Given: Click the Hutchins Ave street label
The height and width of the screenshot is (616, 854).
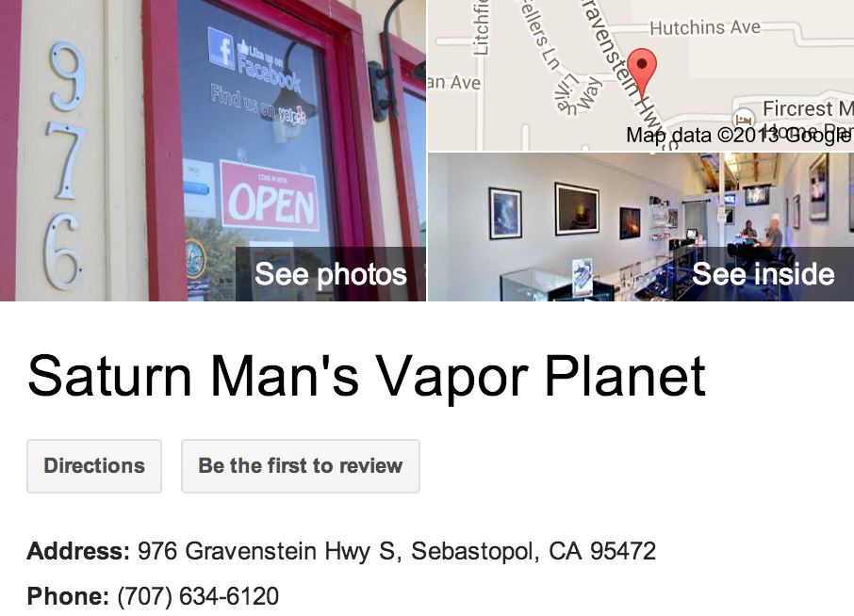Looking at the screenshot, I should pos(705,27).
